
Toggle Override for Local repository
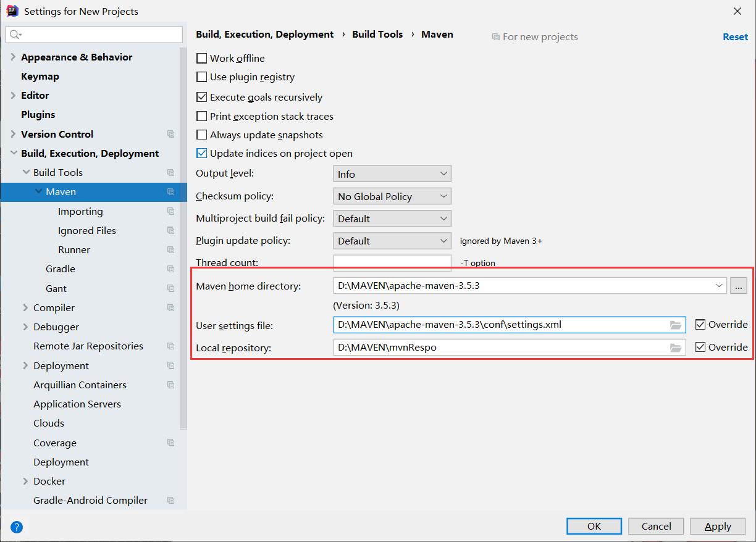click(x=700, y=347)
